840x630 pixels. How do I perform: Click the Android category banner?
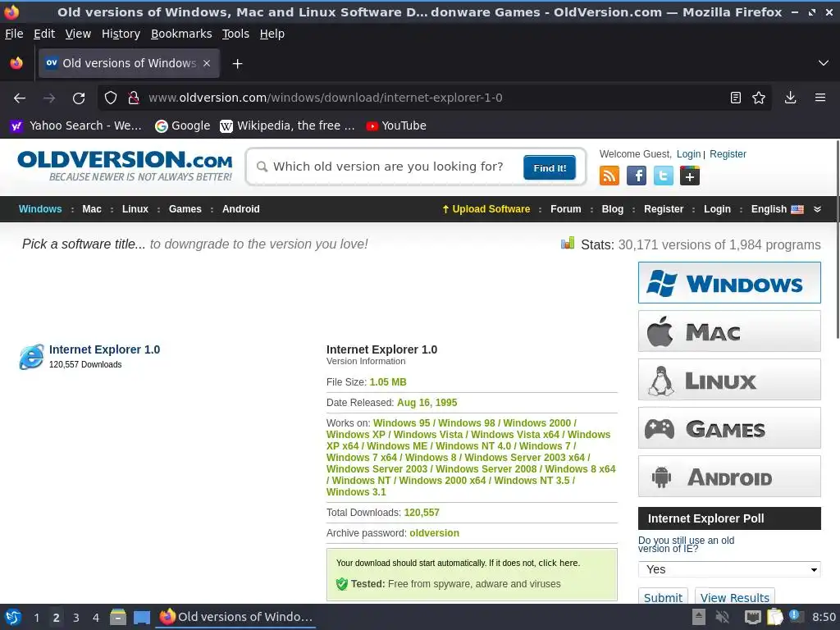[x=729, y=477]
